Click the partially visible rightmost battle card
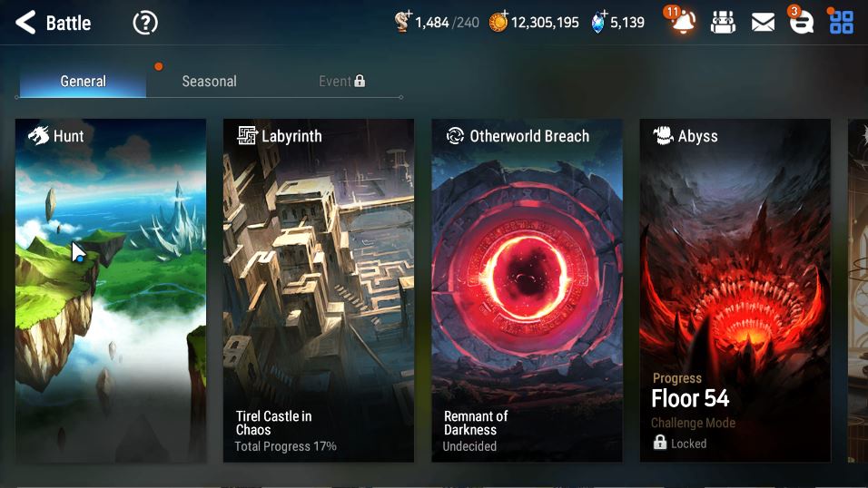 858,290
